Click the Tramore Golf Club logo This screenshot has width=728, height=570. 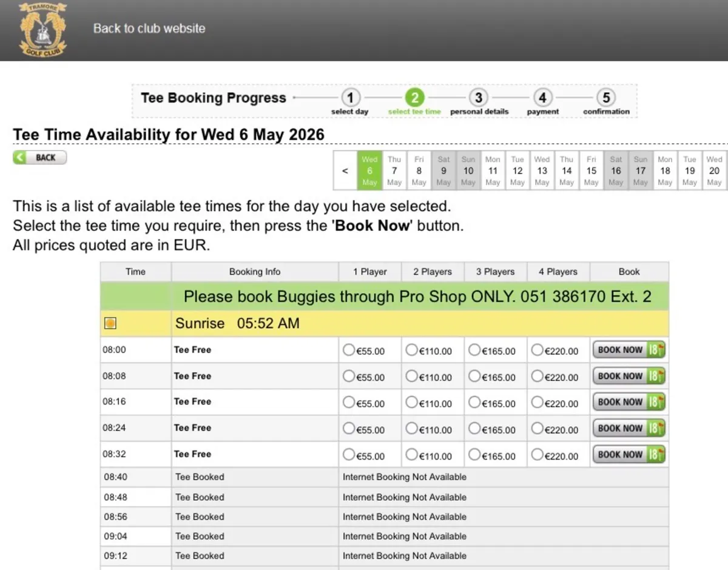(x=42, y=29)
